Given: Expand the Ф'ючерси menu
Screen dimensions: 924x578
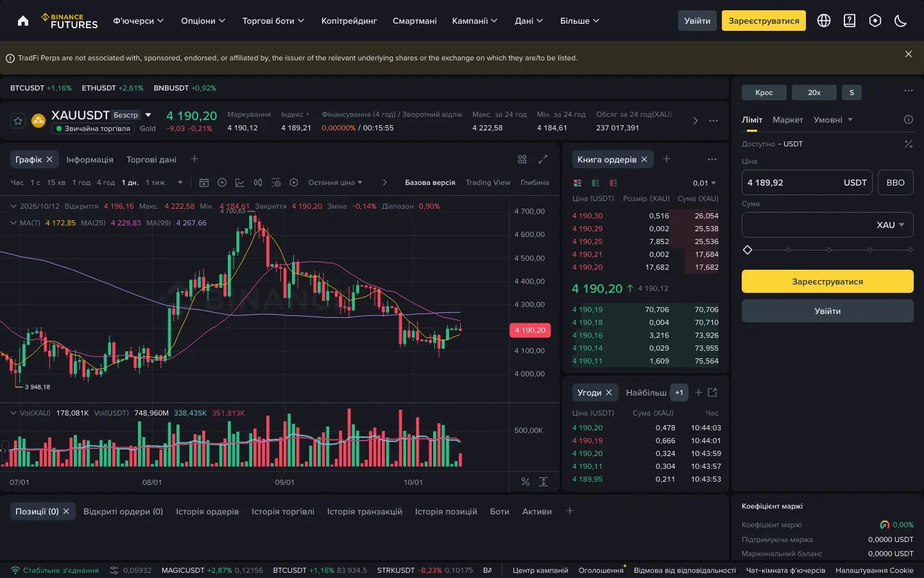Looking at the screenshot, I should [138, 21].
